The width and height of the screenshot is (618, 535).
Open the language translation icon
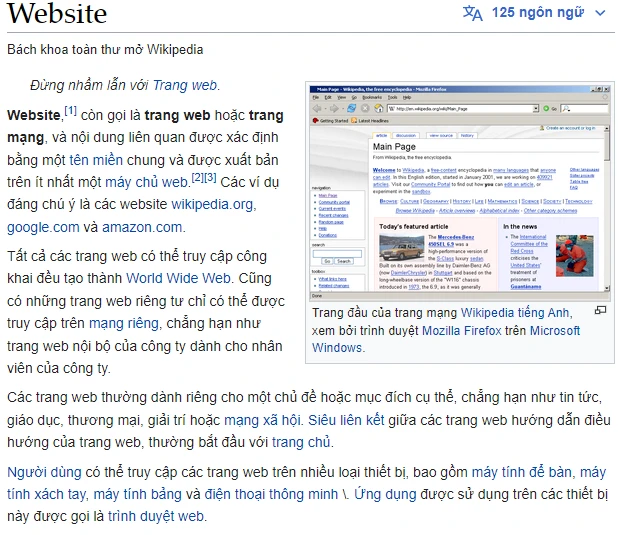pos(473,13)
